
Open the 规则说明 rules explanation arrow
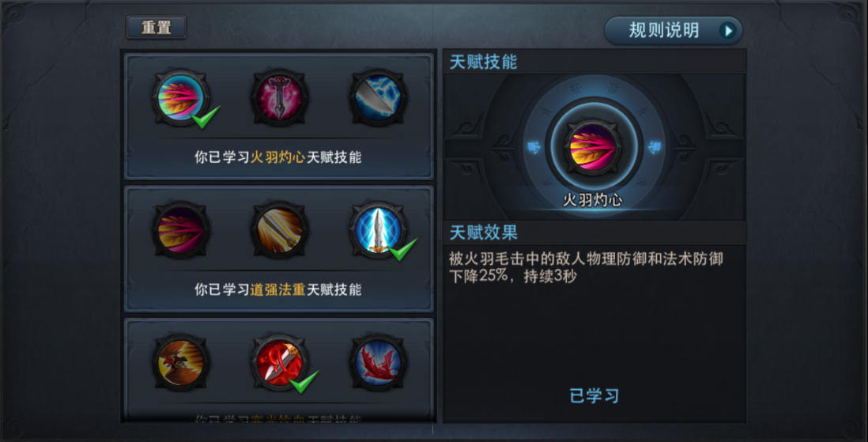click(x=729, y=31)
